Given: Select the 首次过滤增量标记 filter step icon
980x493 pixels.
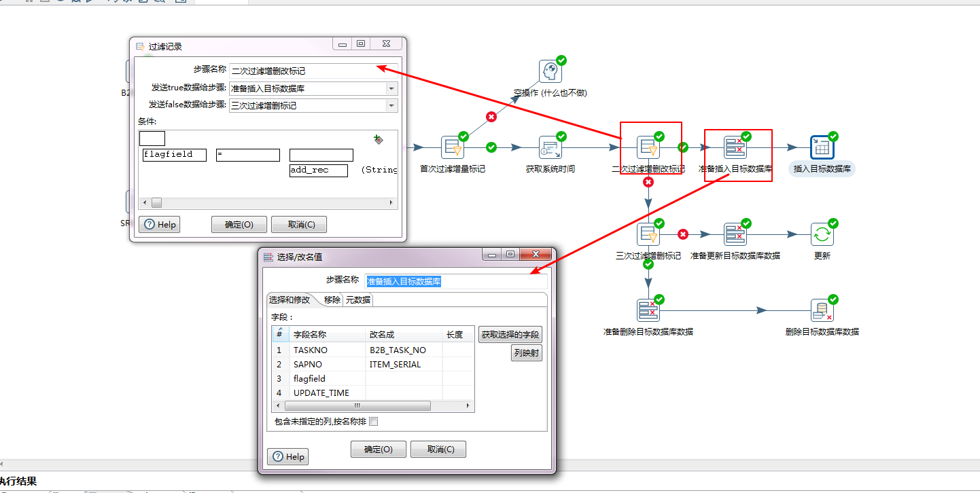Looking at the screenshot, I should tap(453, 147).
